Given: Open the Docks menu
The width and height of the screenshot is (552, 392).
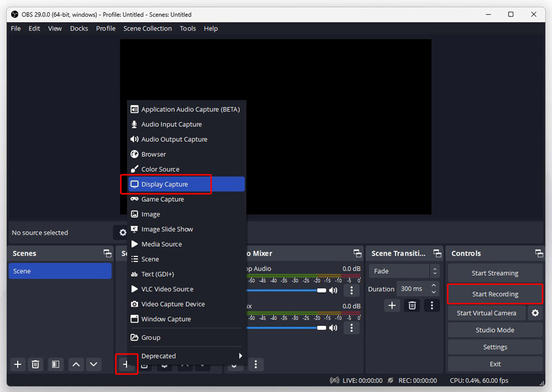Looking at the screenshot, I should point(79,29).
